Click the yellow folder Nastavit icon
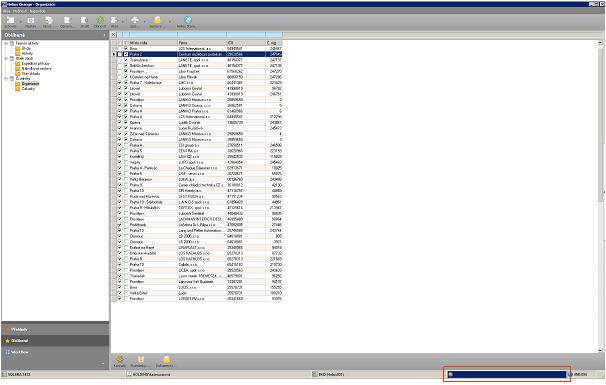This screenshot has width=606, height=385. 157,20
